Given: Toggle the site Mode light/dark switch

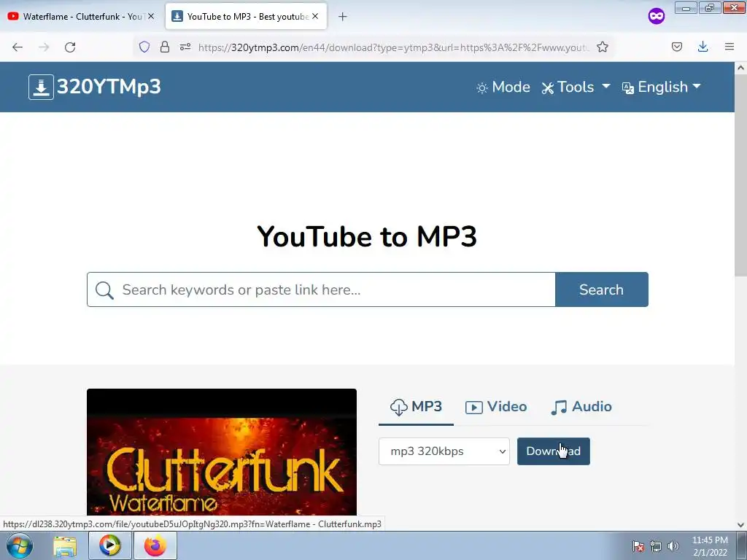Looking at the screenshot, I should 503,87.
